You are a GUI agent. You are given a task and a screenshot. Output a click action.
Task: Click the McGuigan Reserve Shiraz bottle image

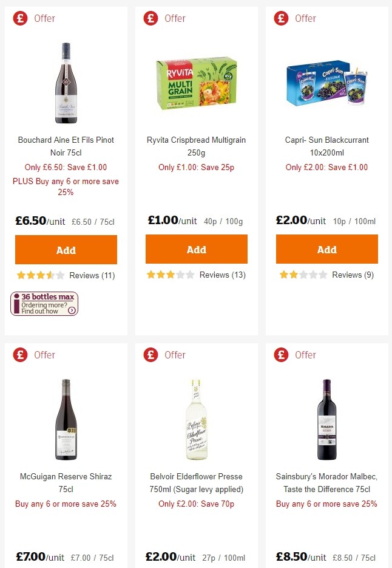(66, 418)
